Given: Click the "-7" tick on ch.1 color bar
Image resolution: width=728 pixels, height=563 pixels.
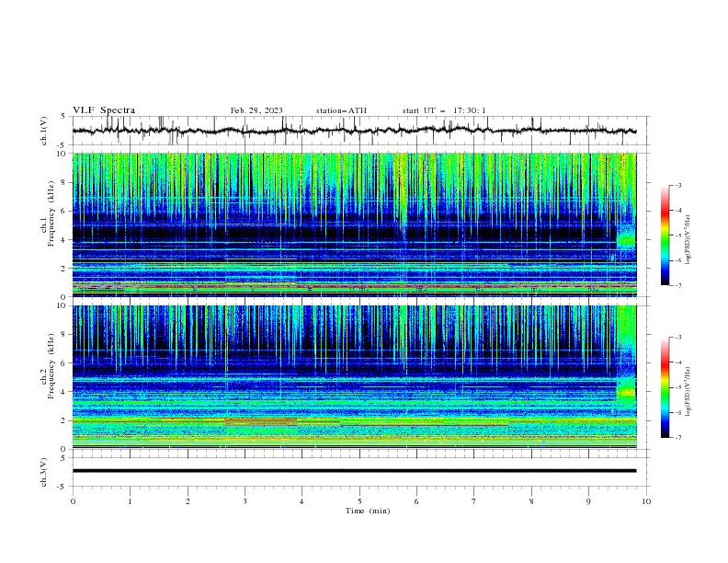Looking at the screenshot, I should pos(677,285).
